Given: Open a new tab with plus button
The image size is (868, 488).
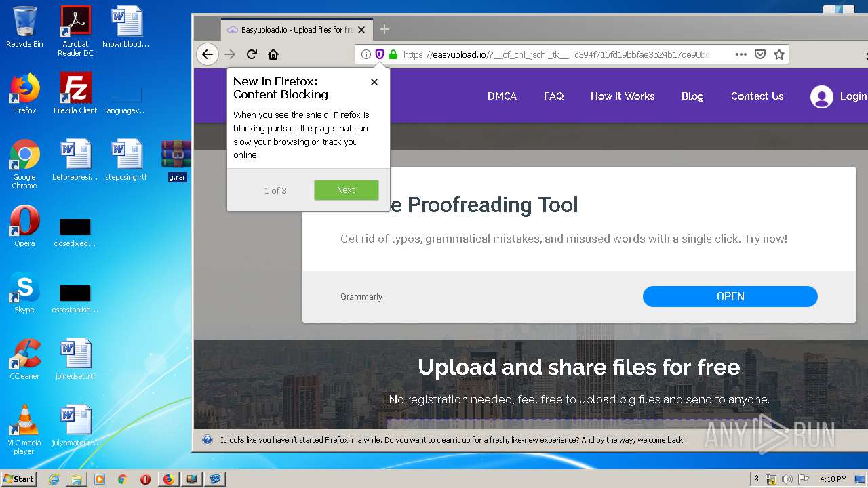Looking at the screenshot, I should [x=384, y=29].
